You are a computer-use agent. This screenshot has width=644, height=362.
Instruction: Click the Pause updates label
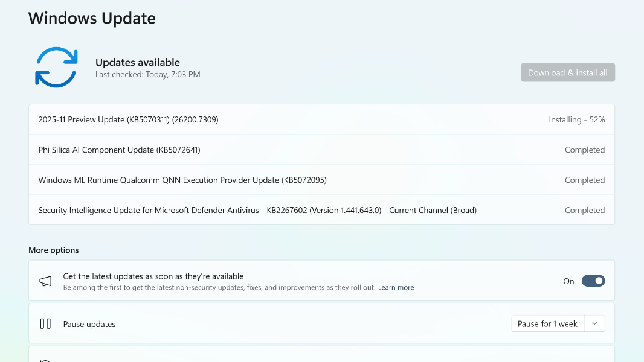89,324
